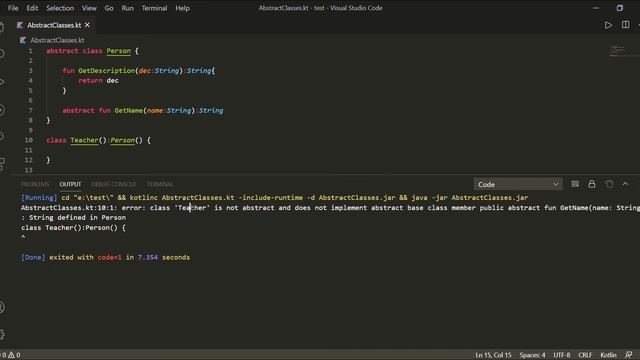640x360 pixels.
Task: Maximize the panel with the up chevron
Action: [625, 184]
